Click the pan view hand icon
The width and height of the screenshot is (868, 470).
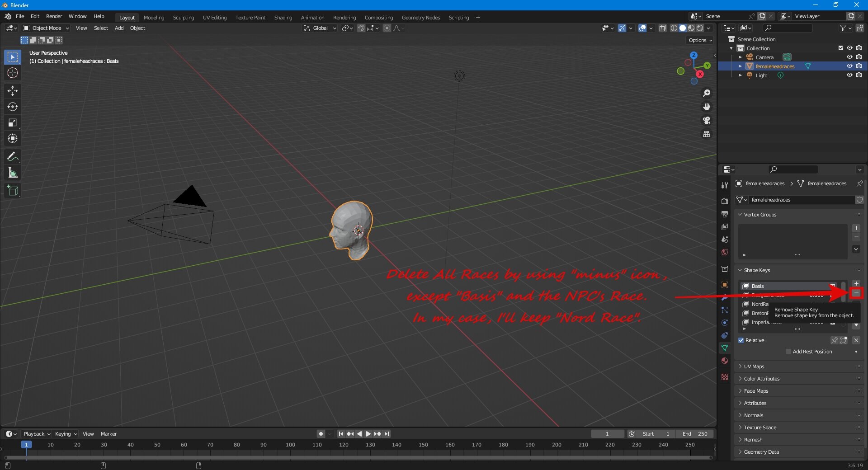pyautogui.click(x=707, y=107)
